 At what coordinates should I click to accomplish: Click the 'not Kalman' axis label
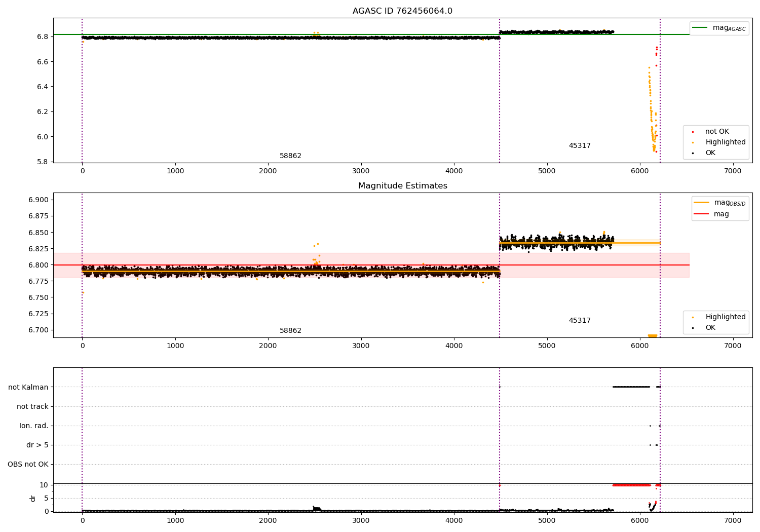click(28, 388)
